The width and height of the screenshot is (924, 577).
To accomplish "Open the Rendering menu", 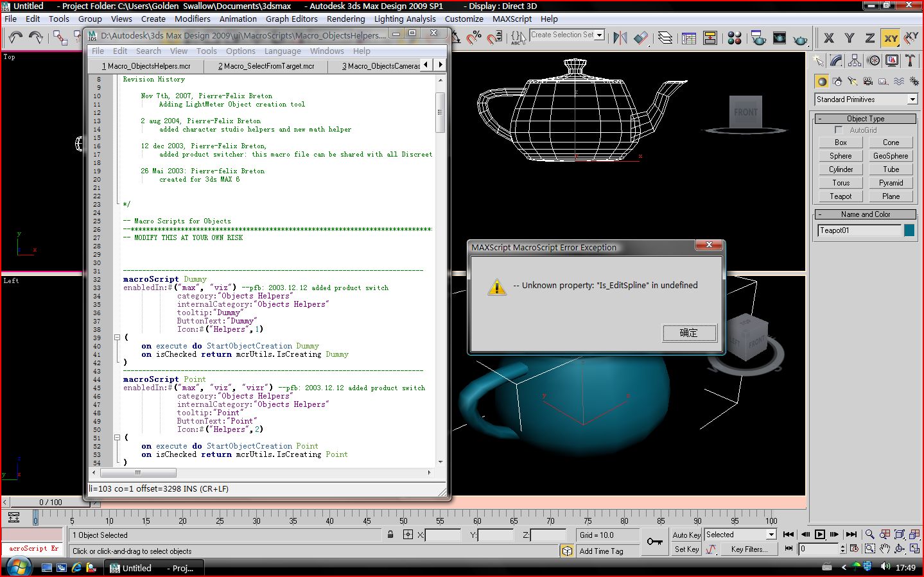I will [x=345, y=19].
